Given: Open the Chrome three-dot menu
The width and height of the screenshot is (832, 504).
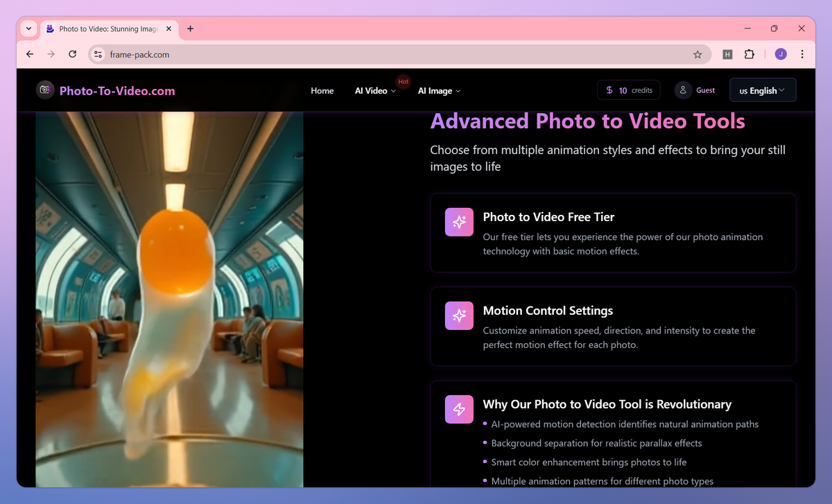Looking at the screenshot, I should click(802, 54).
